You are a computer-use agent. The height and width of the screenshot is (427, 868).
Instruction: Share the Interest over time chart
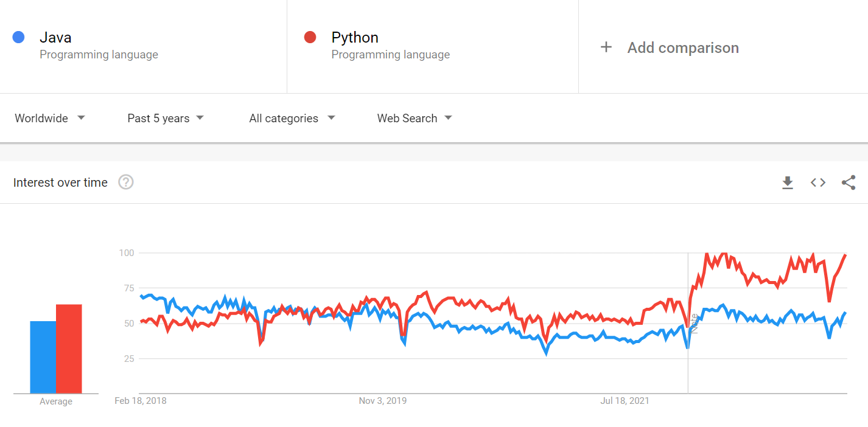[849, 182]
